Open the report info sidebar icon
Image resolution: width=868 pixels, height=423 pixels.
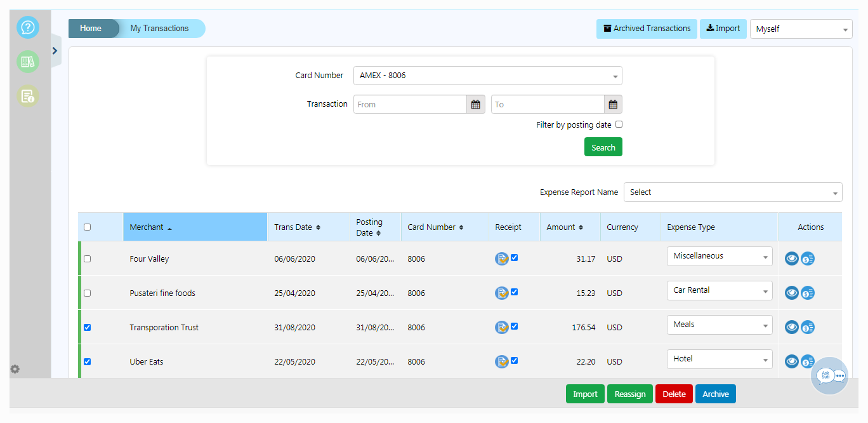click(x=28, y=96)
